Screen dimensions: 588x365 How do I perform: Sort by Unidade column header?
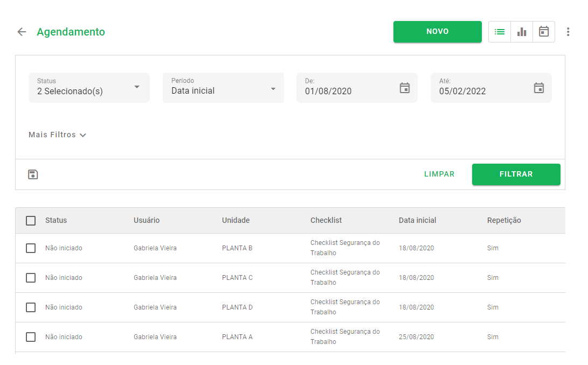coord(236,220)
